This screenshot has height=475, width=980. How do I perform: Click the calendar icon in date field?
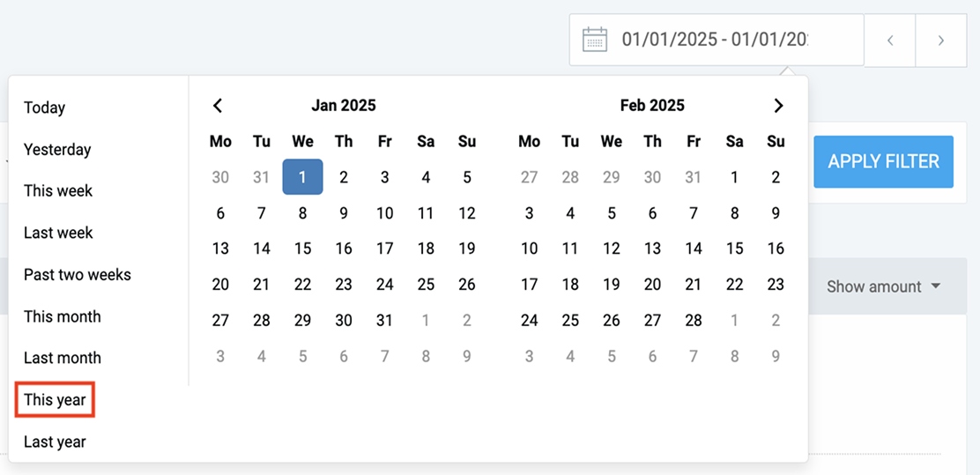tap(596, 40)
